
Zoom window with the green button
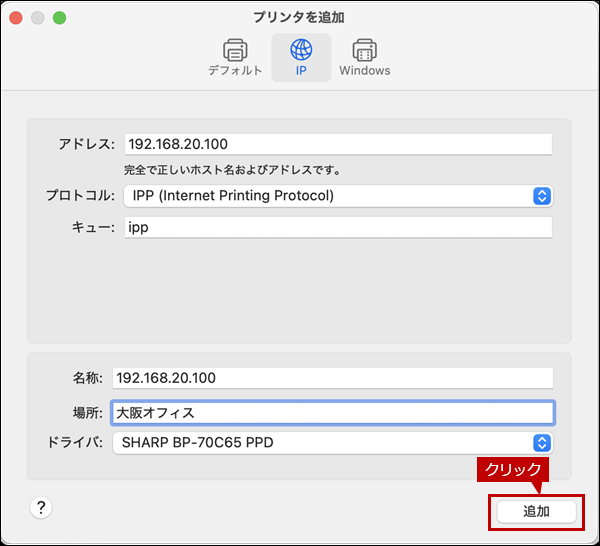click(x=59, y=18)
